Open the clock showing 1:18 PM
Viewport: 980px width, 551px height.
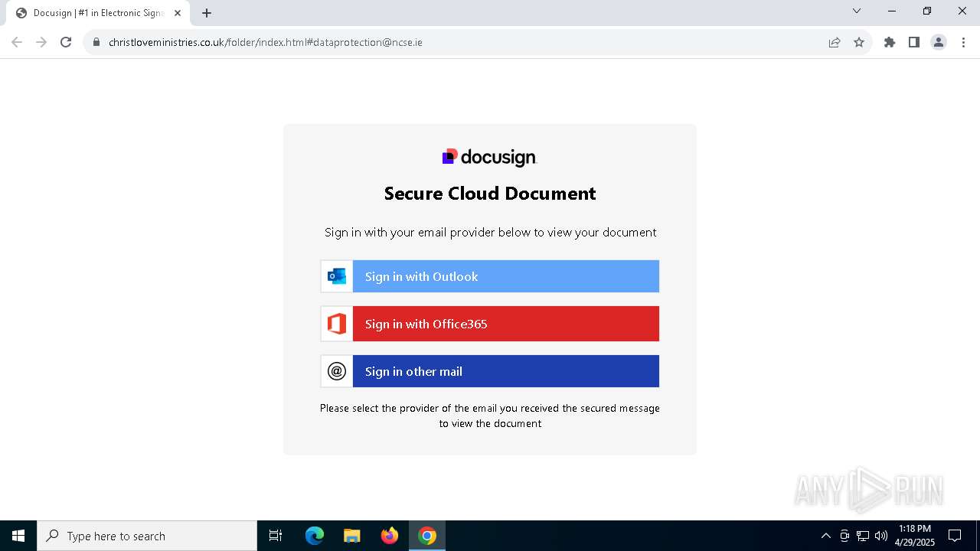(915, 536)
